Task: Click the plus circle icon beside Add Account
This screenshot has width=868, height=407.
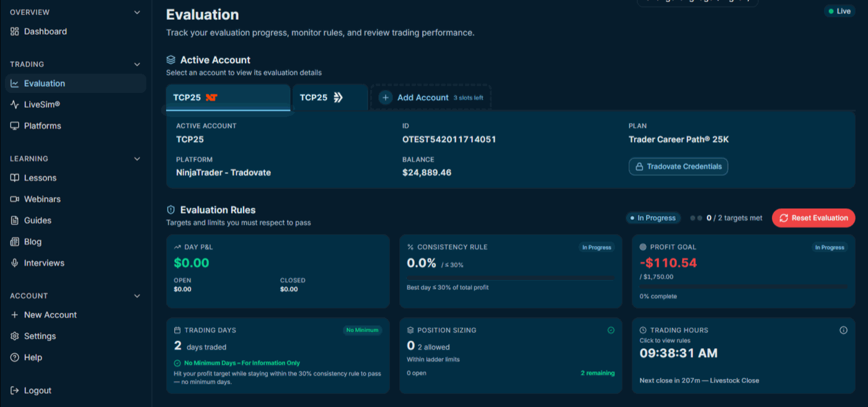Action: (386, 97)
